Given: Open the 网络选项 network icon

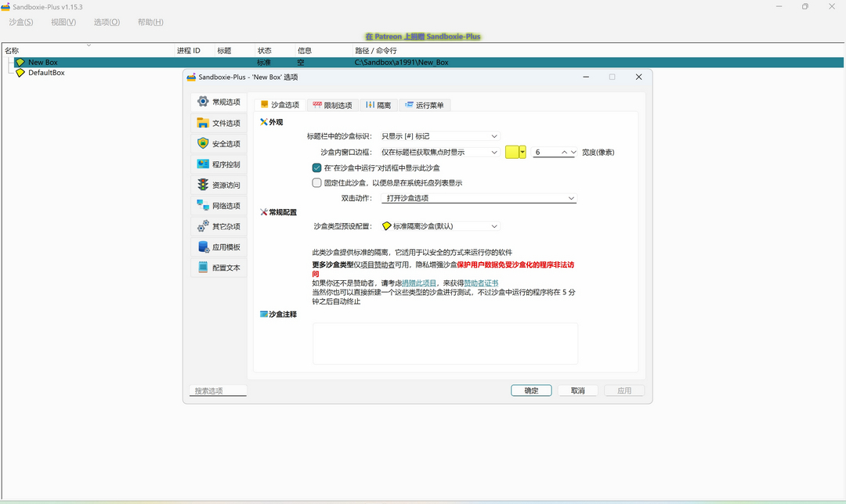Looking at the screenshot, I should point(203,205).
